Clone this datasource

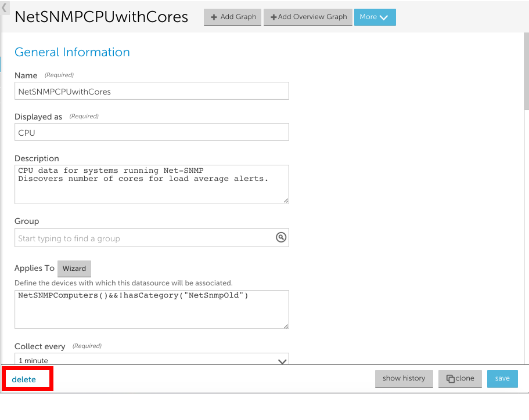coord(460,379)
